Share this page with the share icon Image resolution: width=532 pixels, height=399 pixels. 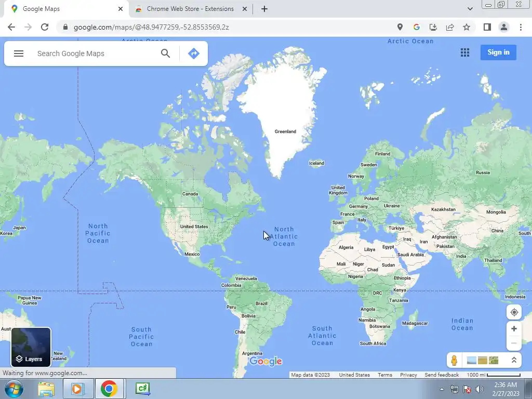pyautogui.click(x=450, y=27)
